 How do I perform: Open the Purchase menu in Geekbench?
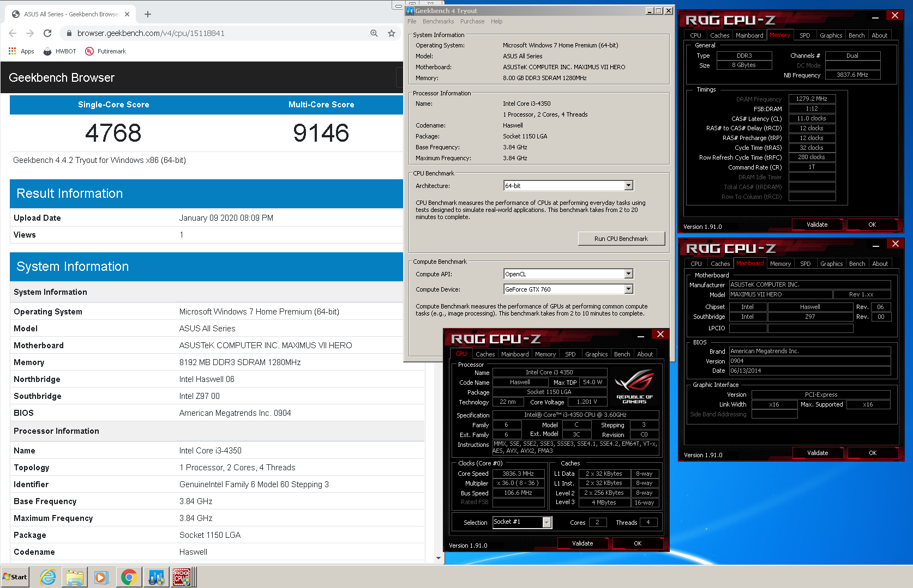click(472, 21)
